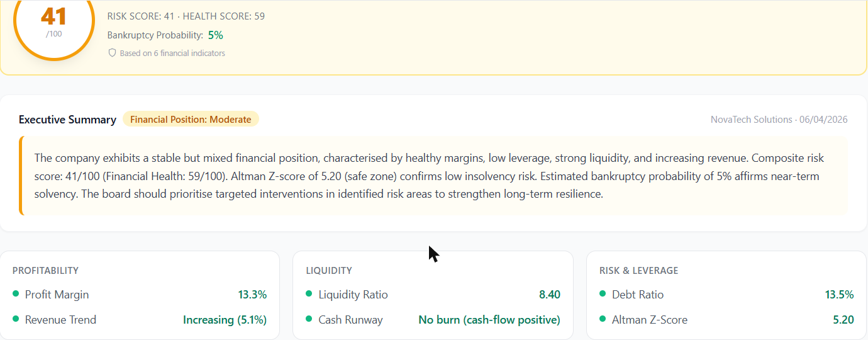868x340 pixels.
Task: Click the Financial Position: Moderate badge
Action: coord(191,120)
